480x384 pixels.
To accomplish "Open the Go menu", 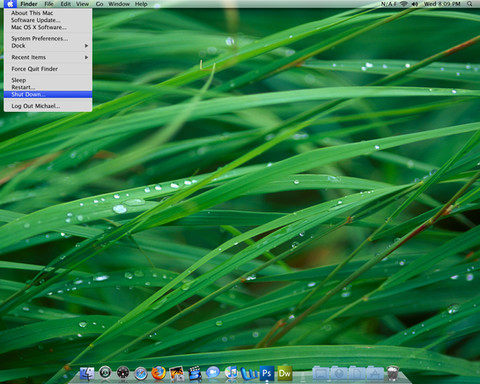I will tap(99, 4).
